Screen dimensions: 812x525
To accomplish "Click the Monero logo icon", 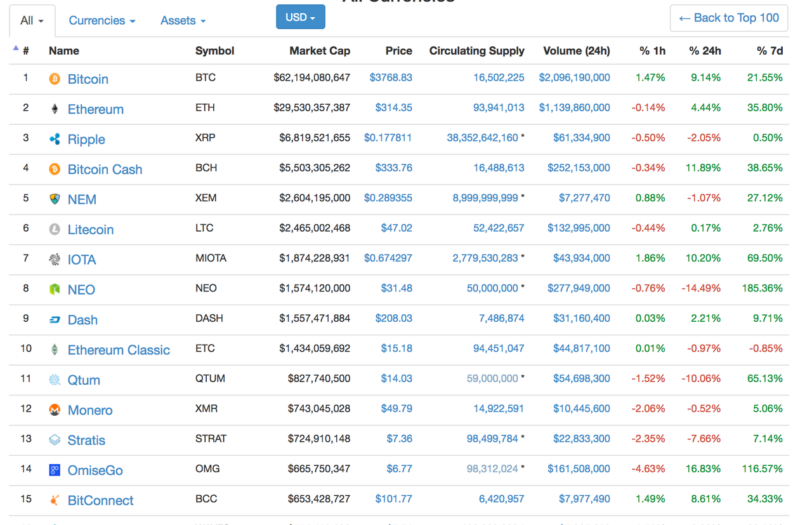I will 55,410.
